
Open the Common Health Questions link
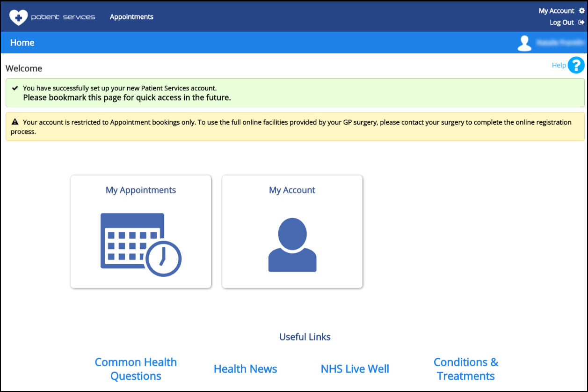(136, 369)
